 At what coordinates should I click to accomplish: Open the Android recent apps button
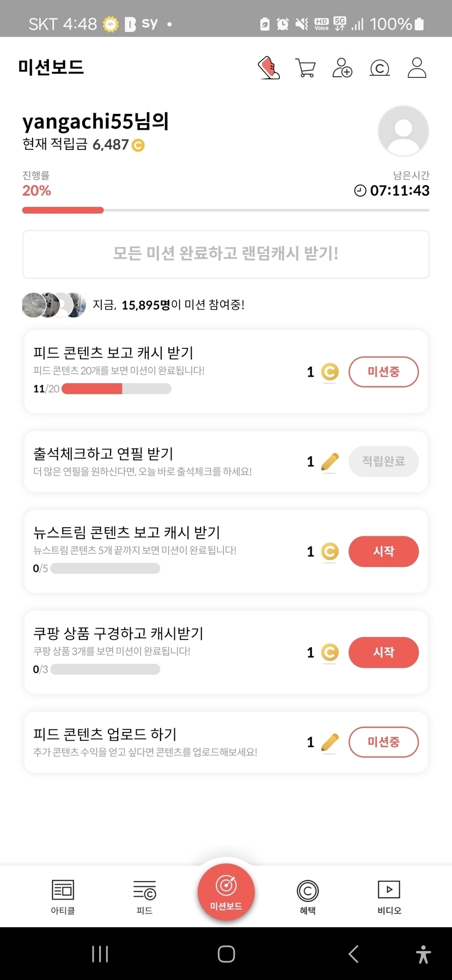tap(100, 954)
